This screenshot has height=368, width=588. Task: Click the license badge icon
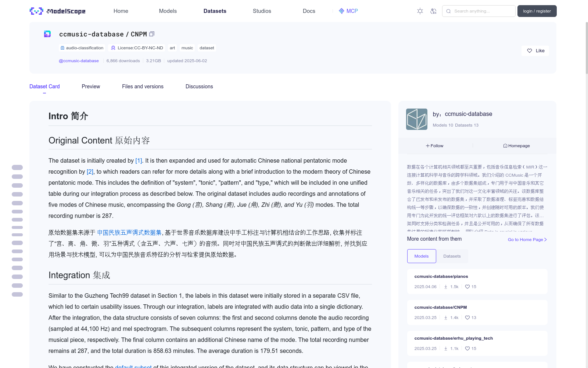(x=113, y=48)
